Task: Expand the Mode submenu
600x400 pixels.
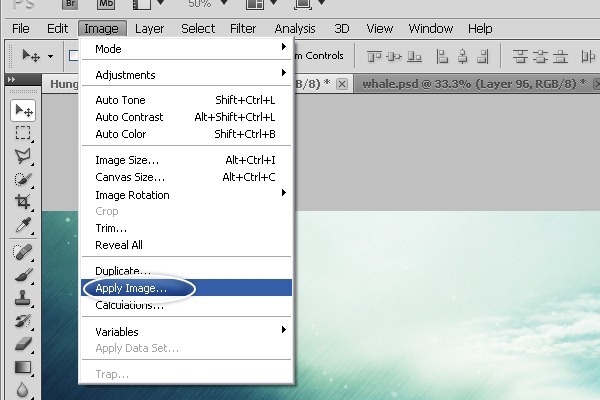Action: click(x=187, y=48)
